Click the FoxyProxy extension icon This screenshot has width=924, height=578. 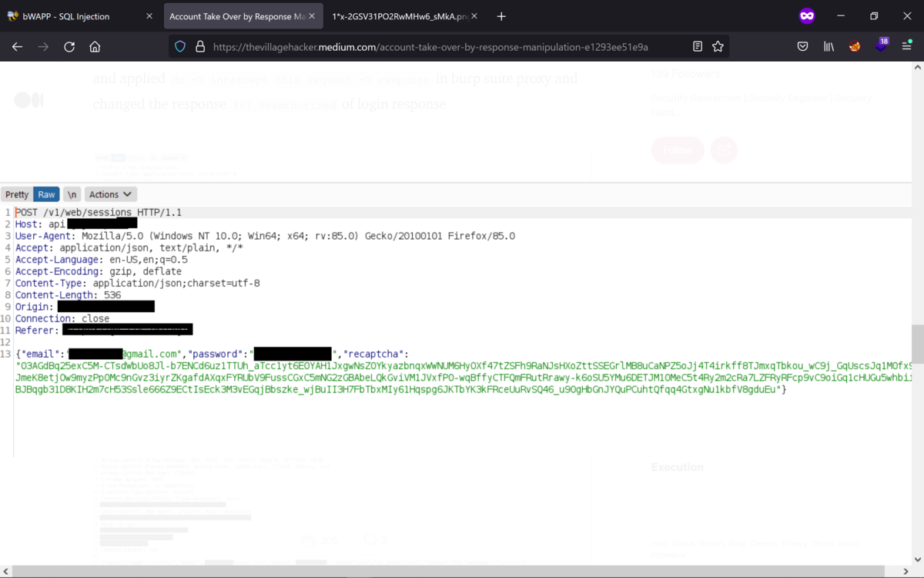click(x=855, y=47)
